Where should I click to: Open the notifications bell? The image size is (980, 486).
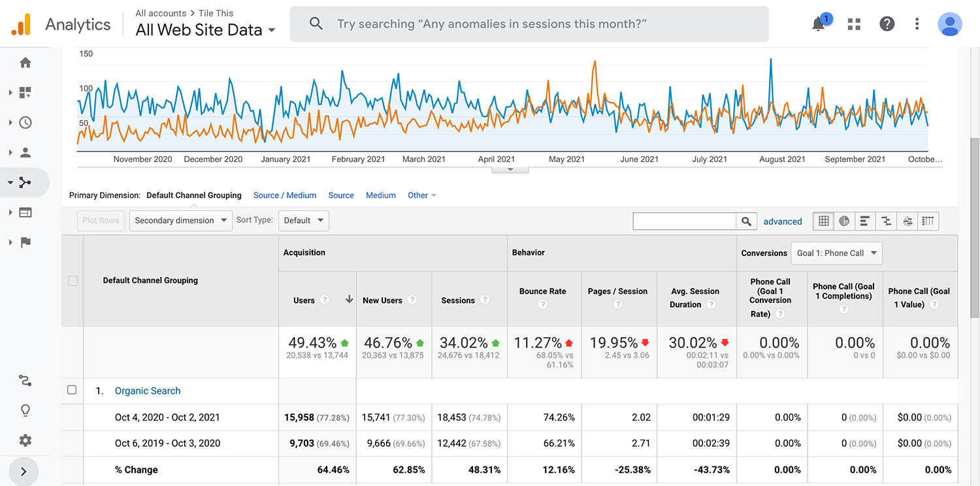(819, 24)
